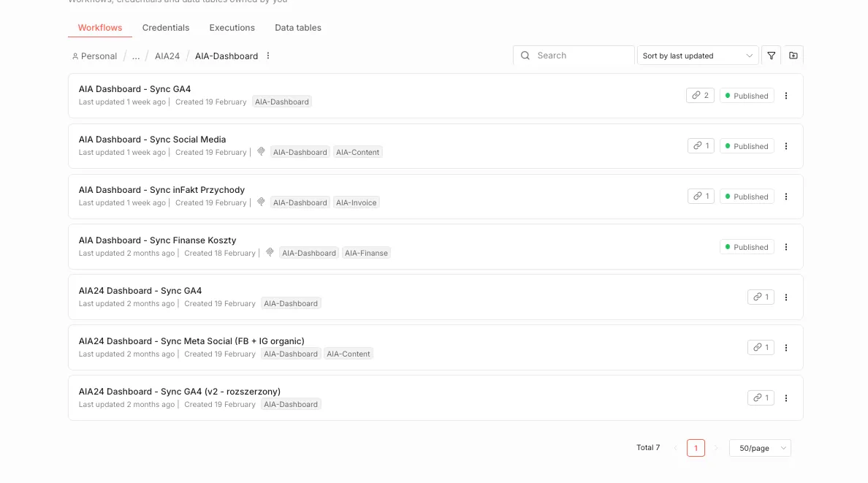Click AIA-Dashboard tag on AIA Dashboard - Sync GA4
868x483 pixels.
282,102
